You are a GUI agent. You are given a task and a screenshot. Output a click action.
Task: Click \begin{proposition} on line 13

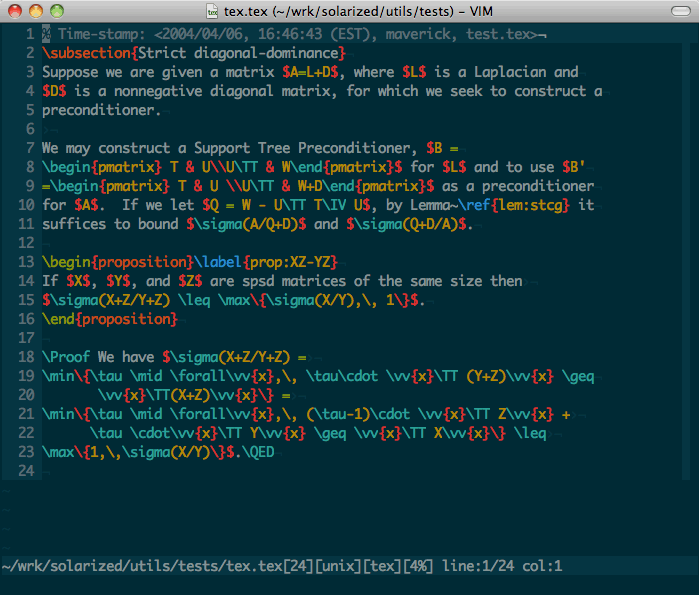pyautogui.click(x=110, y=262)
